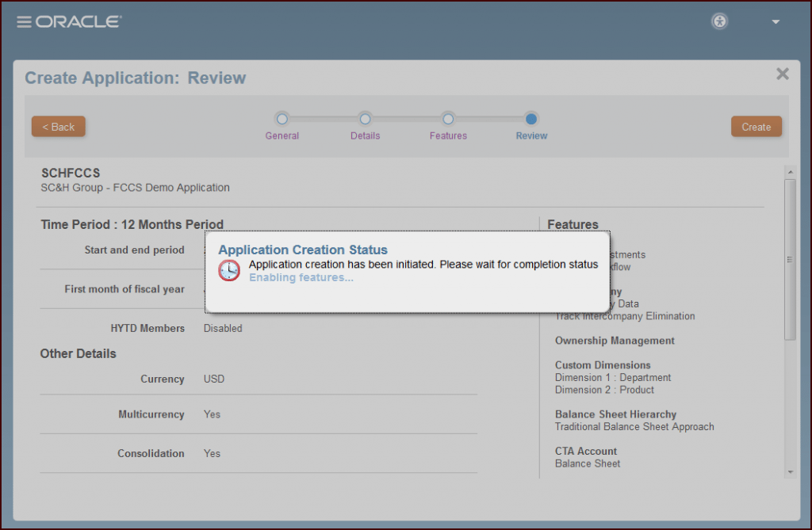Click First month of fiscal year label
Screen dimensions: 812x530
pos(124,289)
